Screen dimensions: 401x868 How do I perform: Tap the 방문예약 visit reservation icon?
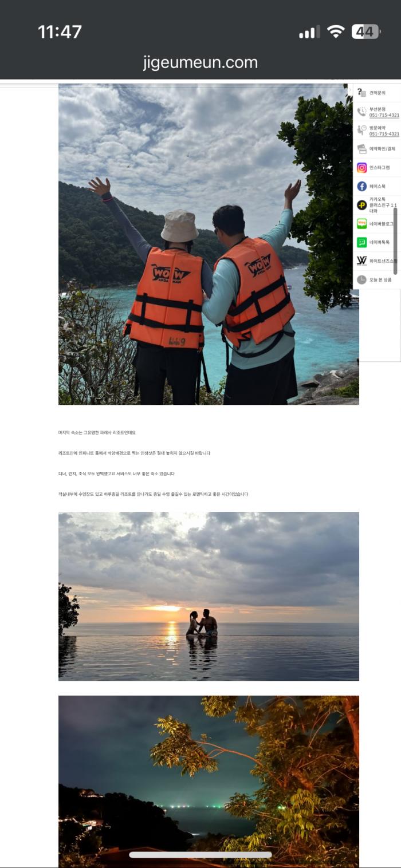(361, 130)
